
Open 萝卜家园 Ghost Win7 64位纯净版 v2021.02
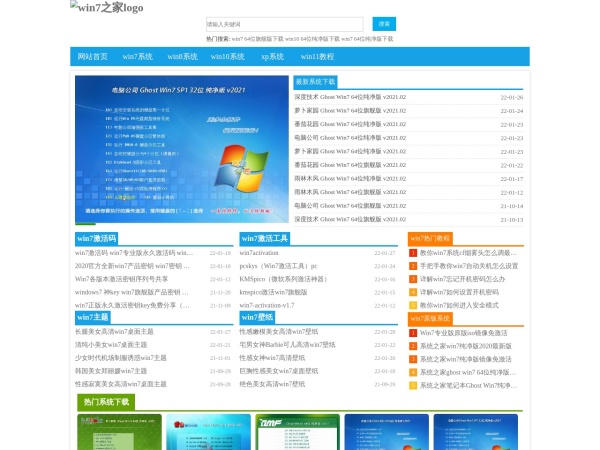tap(350, 152)
